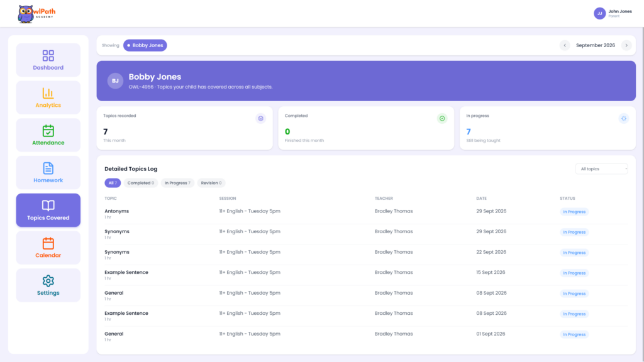Click the DATE column header

(481, 198)
